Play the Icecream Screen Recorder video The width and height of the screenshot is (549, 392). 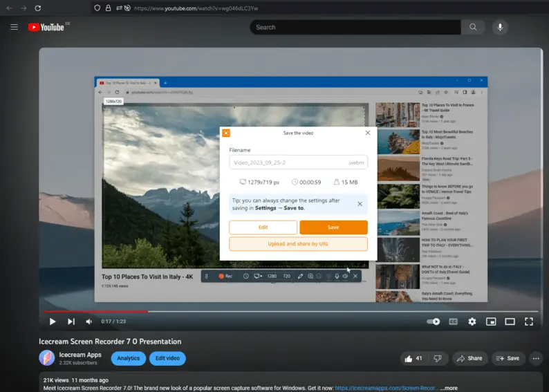coord(53,321)
